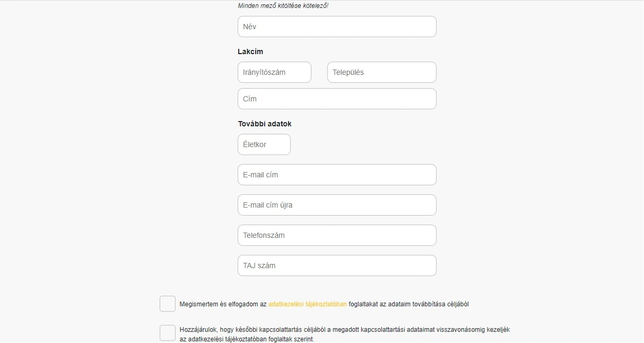Check the Megismertem és elfogadom checkbox
The height and width of the screenshot is (343, 644).
[168, 304]
